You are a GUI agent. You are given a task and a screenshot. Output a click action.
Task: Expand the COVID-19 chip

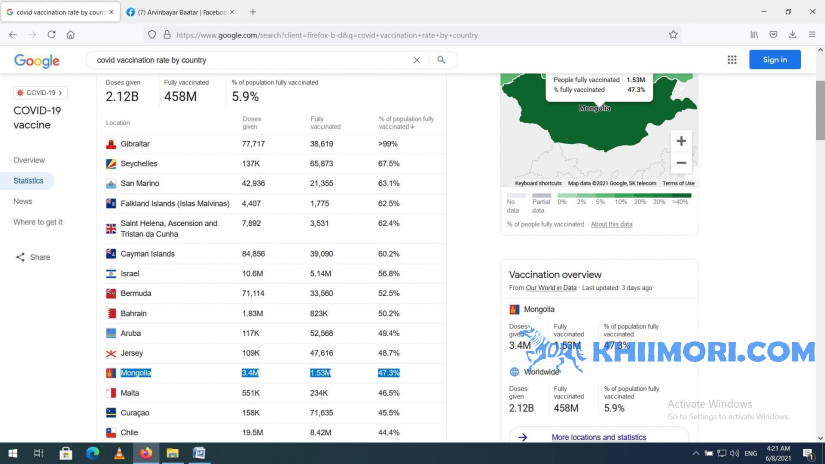point(39,93)
